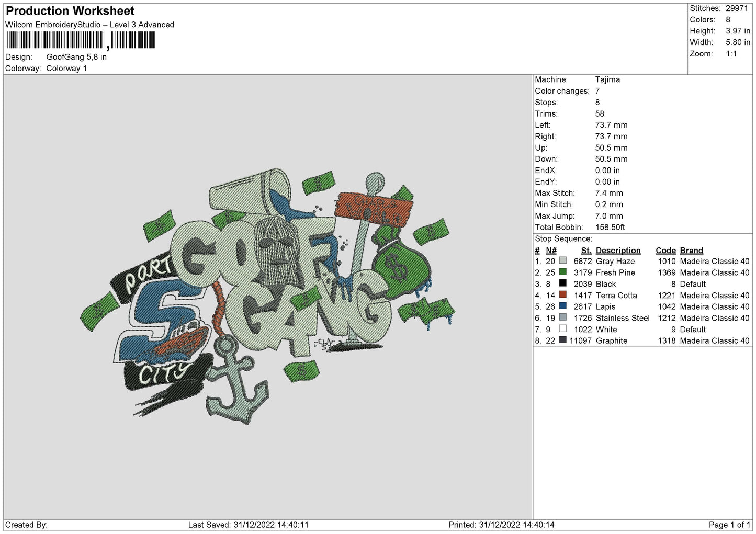Click the Trims value '58'
This screenshot has width=756, height=534.
600,113
